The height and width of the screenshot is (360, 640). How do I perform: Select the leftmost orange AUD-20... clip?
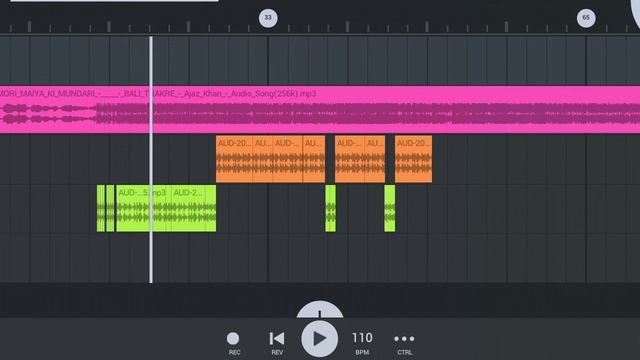coord(234,159)
